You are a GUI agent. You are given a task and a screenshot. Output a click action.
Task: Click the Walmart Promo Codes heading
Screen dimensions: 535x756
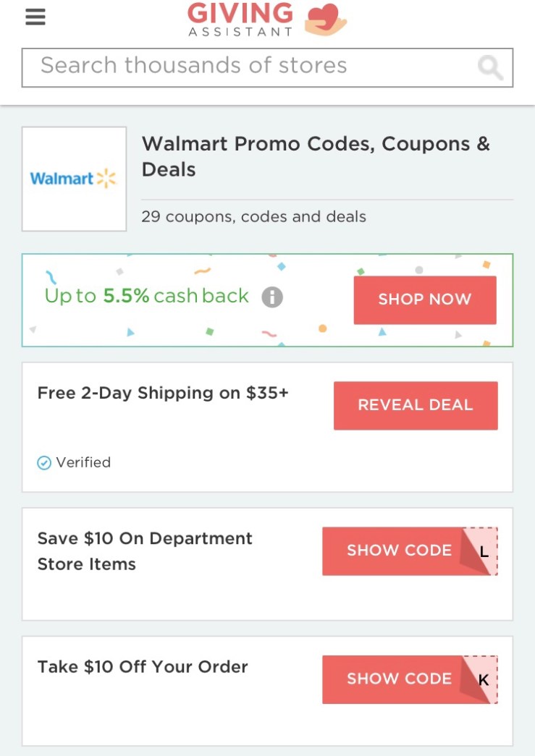[x=316, y=156]
